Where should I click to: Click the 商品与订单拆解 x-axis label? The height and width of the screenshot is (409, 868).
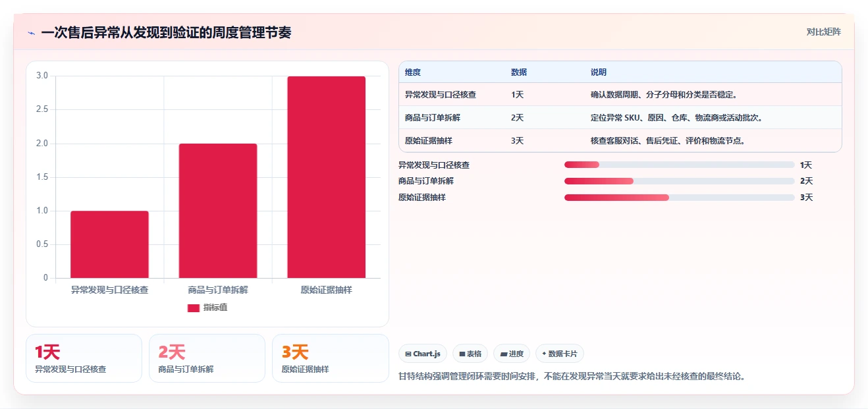click(x=218, y=290)
